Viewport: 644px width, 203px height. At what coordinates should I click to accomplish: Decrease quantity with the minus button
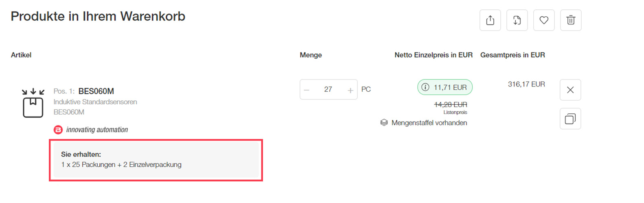point(307,90)
